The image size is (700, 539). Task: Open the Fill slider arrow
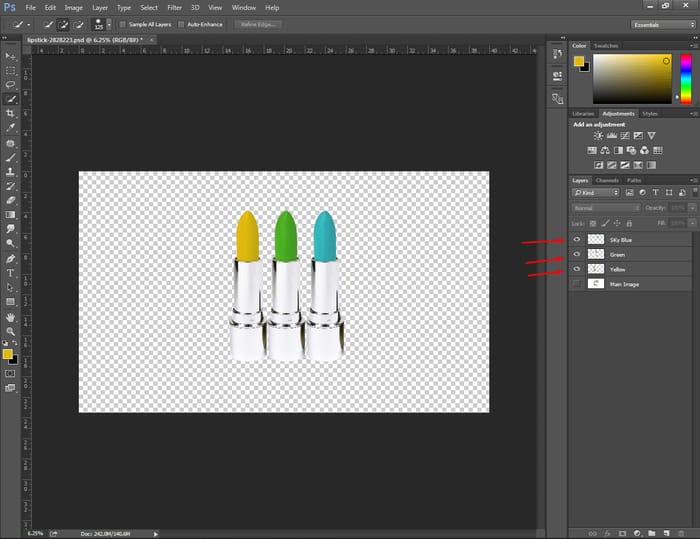pos(692,223)
